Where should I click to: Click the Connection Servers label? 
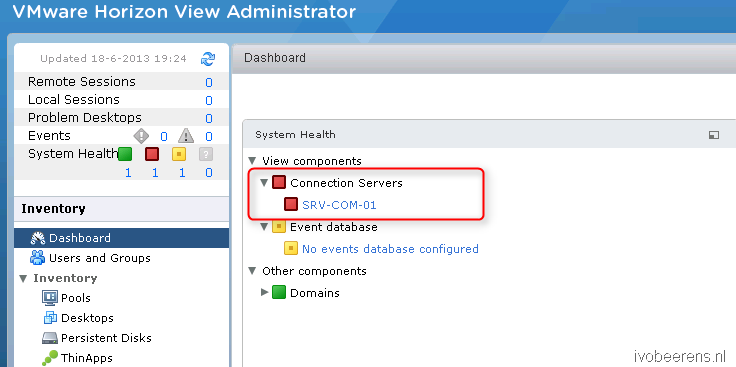(x=346, y=183)
